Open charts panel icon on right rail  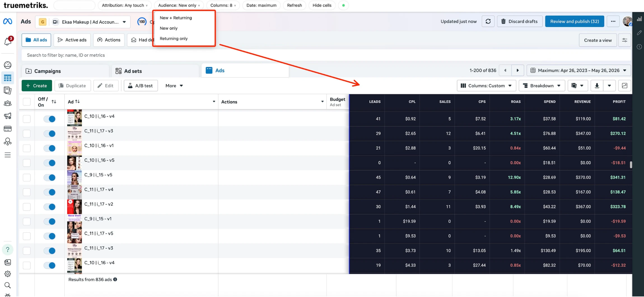click(639, 19)
